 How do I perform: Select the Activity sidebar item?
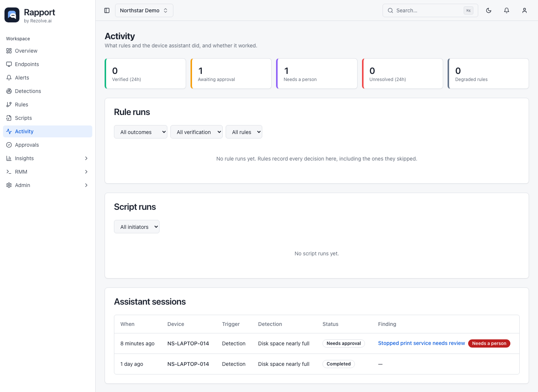(47, 131)
